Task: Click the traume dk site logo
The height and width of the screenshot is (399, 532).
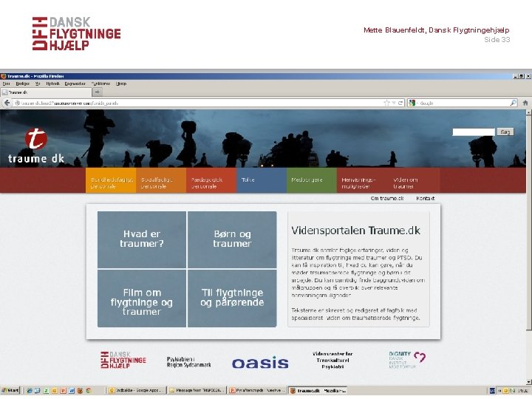Action: (36, 146)
